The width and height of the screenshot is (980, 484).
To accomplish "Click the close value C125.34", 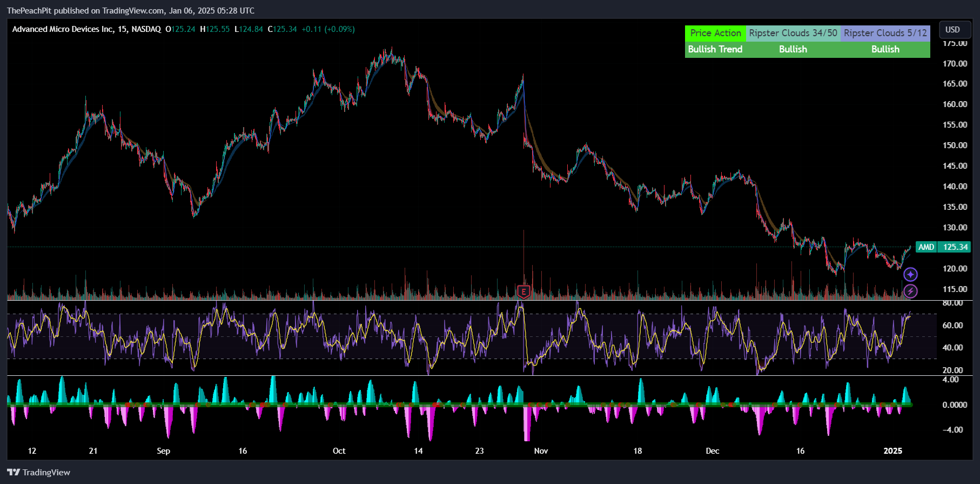I will [x=282, y=29].
